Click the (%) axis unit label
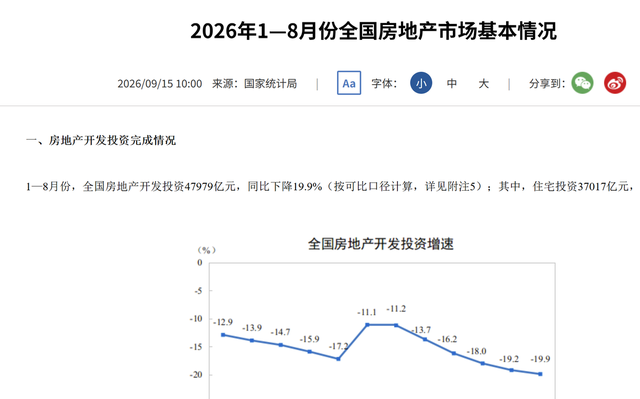Image resolution: width=640 pixels, height=399 pixels. (x=206, y=250)
